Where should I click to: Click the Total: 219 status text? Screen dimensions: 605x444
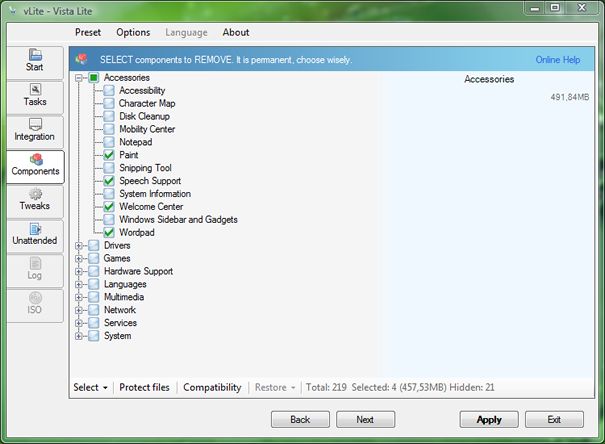tap(326, 387)
